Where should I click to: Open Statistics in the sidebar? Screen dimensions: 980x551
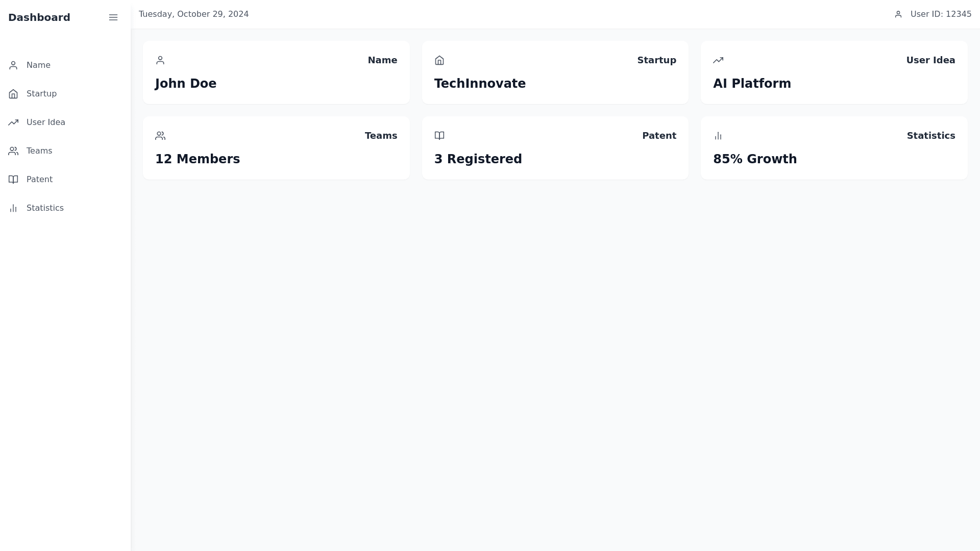[x=45, y=208]
